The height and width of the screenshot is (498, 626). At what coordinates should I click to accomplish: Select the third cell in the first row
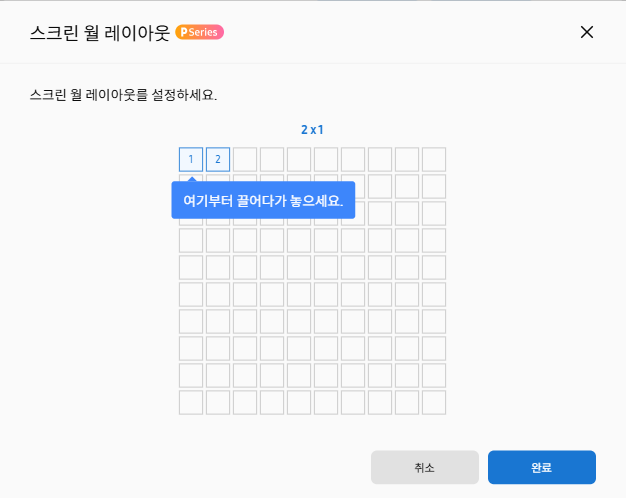coord(245,159)
